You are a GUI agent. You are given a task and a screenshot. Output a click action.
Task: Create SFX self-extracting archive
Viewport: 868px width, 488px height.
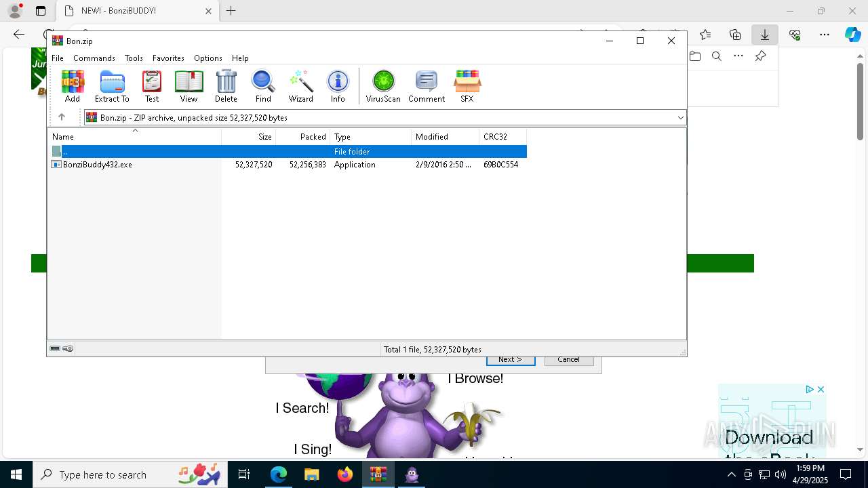tap(467, 86)
